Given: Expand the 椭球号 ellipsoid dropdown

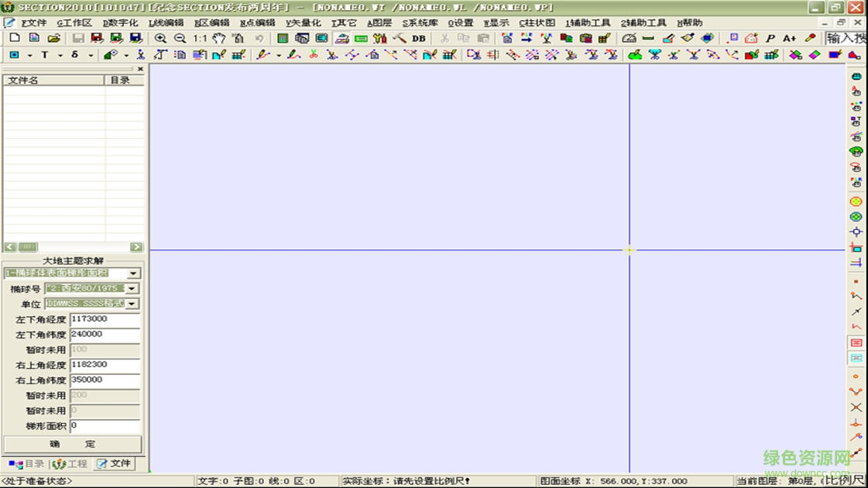Looking at the screenshot, I should [x=133, y=289].
